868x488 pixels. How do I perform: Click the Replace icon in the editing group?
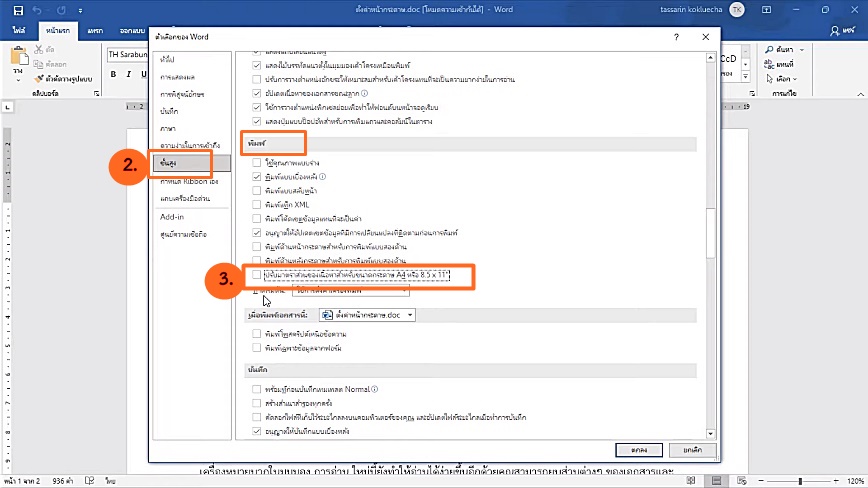click(769, 64)
